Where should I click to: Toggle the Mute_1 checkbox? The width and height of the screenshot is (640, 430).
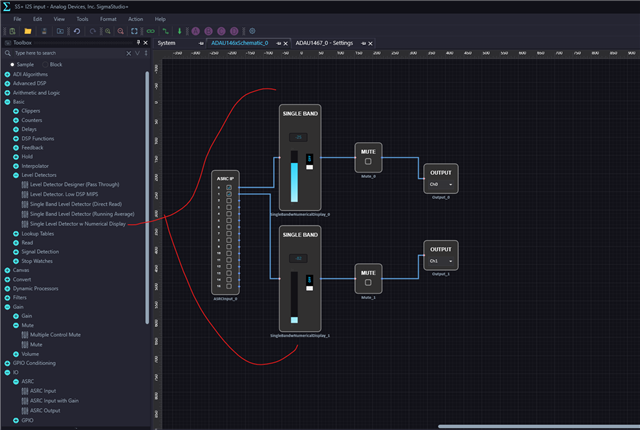368,283
